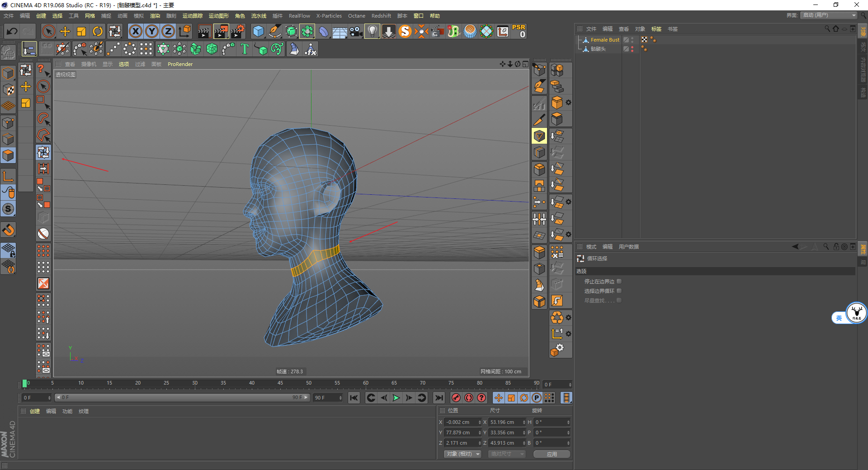Open the 界面 layout dropdown

[829, 15]
